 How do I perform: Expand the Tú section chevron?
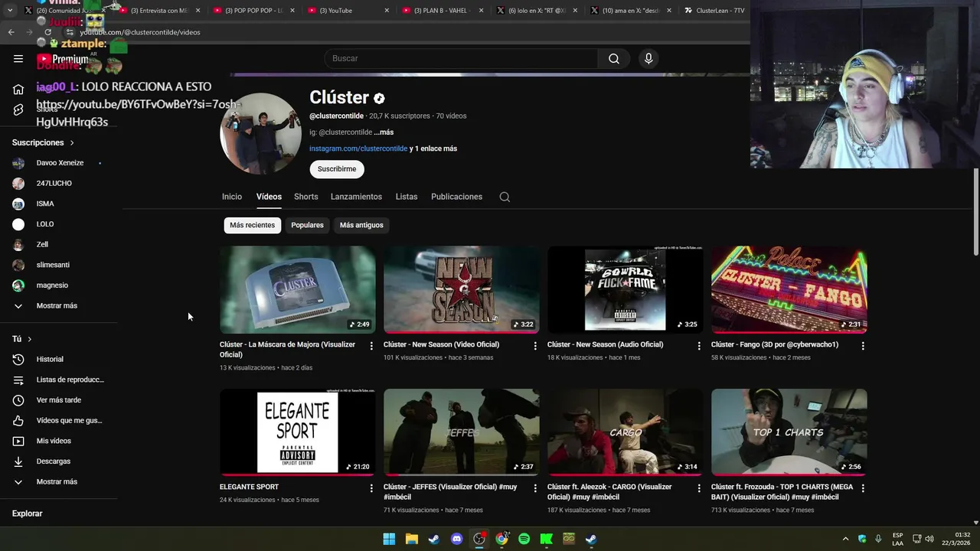(x=29, y=339)
